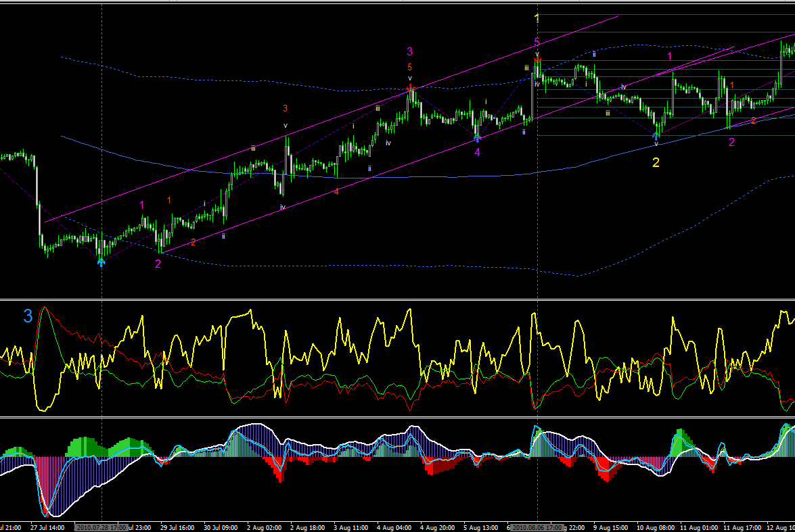The height and width of the screenshot is (532, 795).
Task: Select the yellow wave label 1 at chart top
Action: 537,19
